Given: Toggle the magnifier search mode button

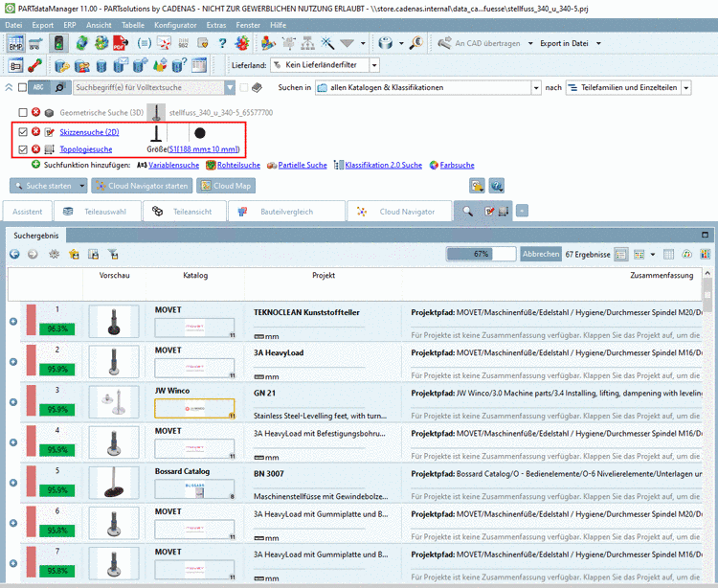Looking at the screenshot, I should point(60,87).
